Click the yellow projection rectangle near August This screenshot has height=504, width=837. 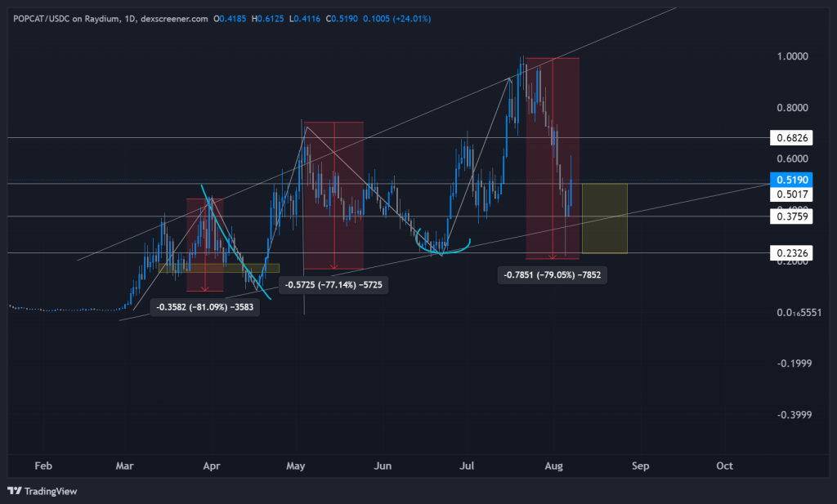[x=604, y=218]
